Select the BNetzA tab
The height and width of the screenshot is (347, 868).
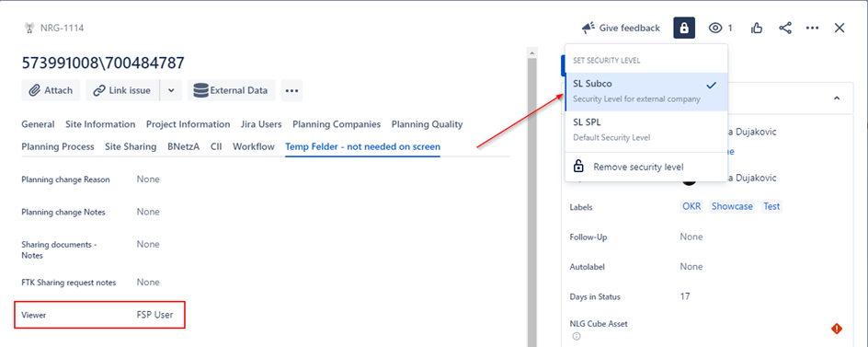pos(183,147)
